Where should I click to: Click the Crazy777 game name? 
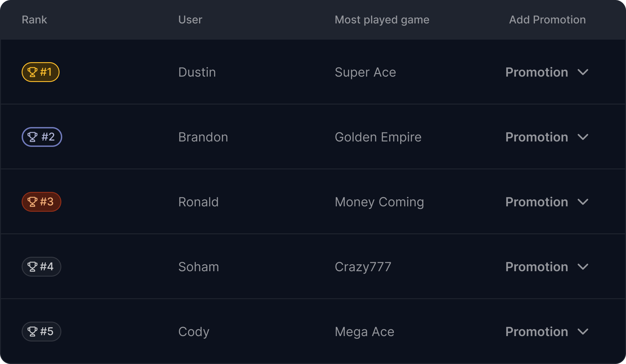pos(363,267)
